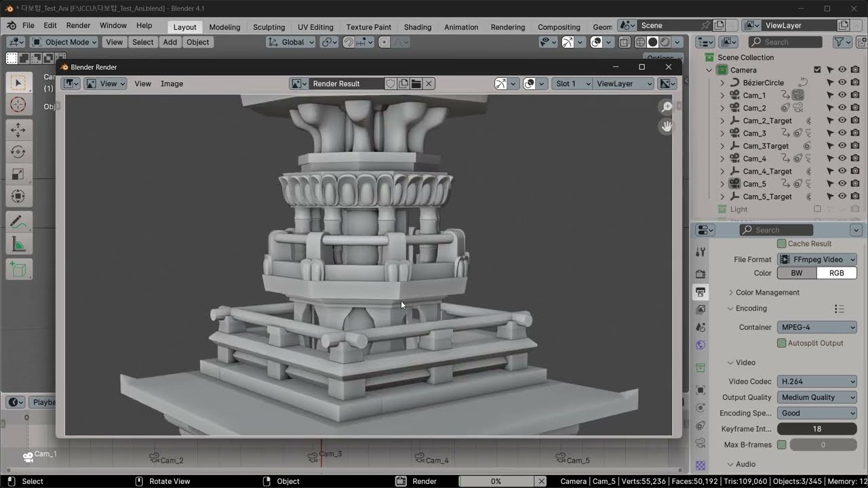Open the Video Codec H.264 dropdown
The image size is (868, 488).
pyautogui.click(x=816, y=382)
